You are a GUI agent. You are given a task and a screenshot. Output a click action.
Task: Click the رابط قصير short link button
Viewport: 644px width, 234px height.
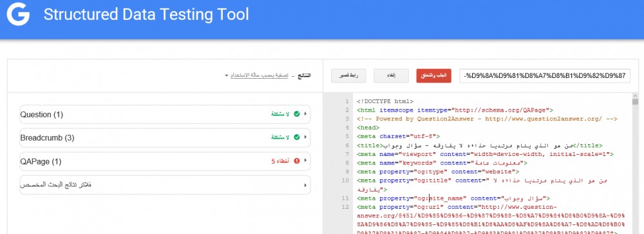(348, 76)
